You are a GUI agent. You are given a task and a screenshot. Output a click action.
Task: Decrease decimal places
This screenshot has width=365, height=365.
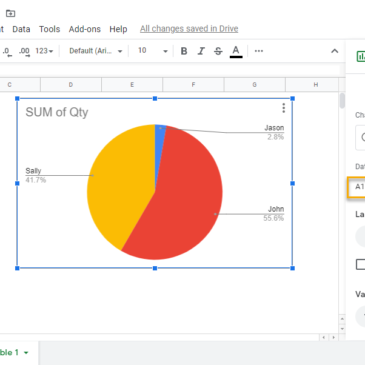(x=7, y=51)
